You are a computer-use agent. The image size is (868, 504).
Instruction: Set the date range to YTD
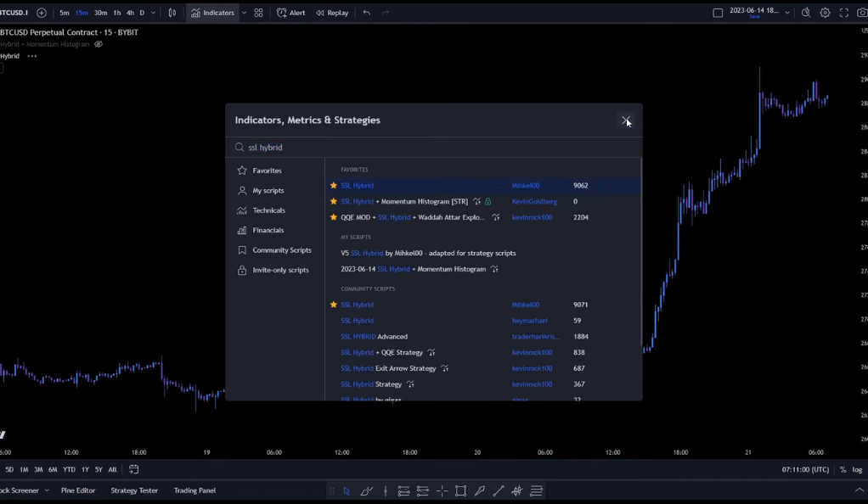pos(69,469)
